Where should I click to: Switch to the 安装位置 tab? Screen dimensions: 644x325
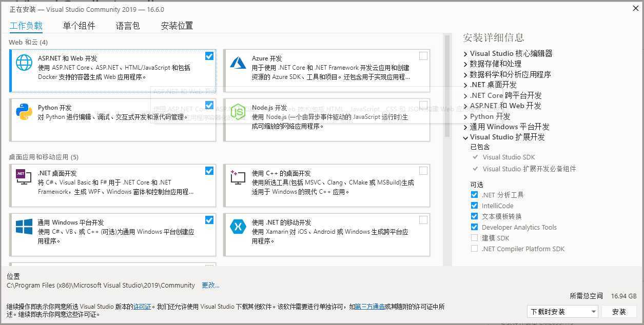tap(177, 26)
